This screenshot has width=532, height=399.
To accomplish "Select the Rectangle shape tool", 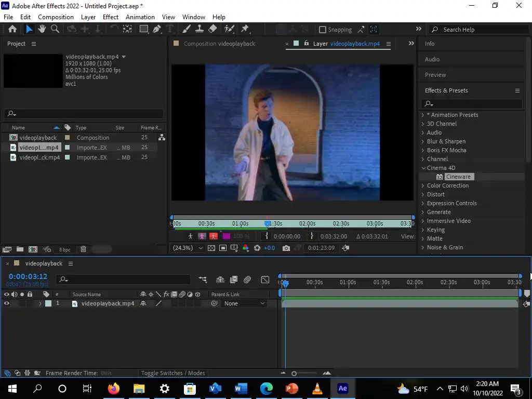I will point(144,29).
